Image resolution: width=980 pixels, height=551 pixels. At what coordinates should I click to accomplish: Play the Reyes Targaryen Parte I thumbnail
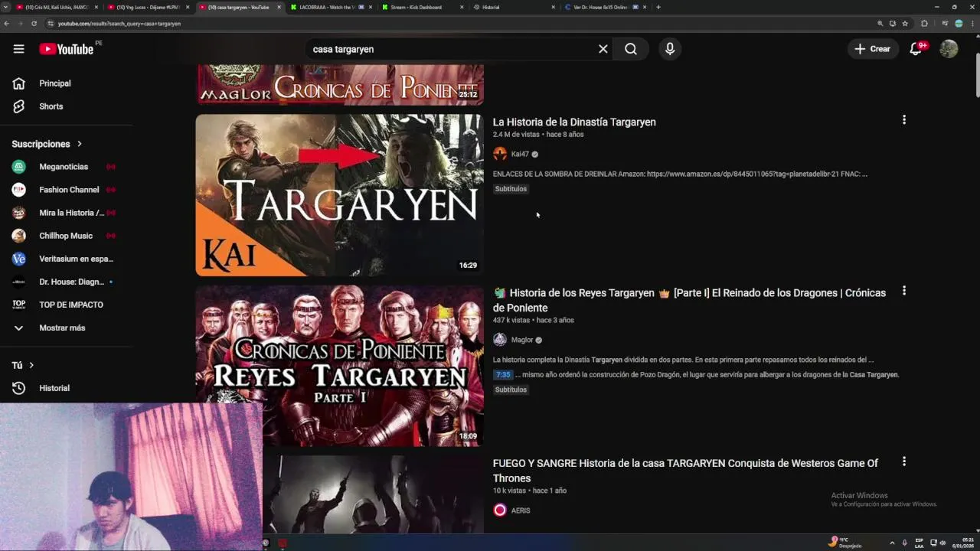coord(339,366)
